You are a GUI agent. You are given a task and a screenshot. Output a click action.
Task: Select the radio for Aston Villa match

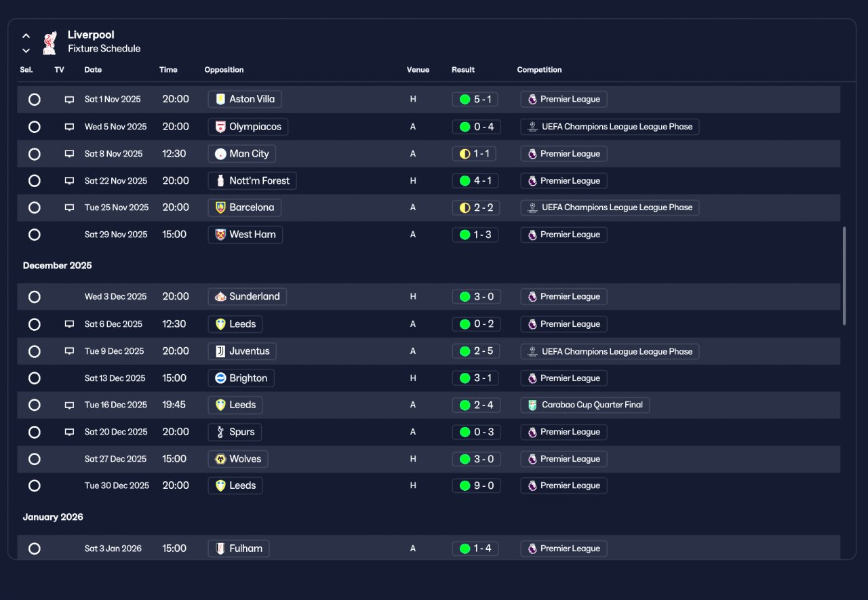click(x=35, y=100)
